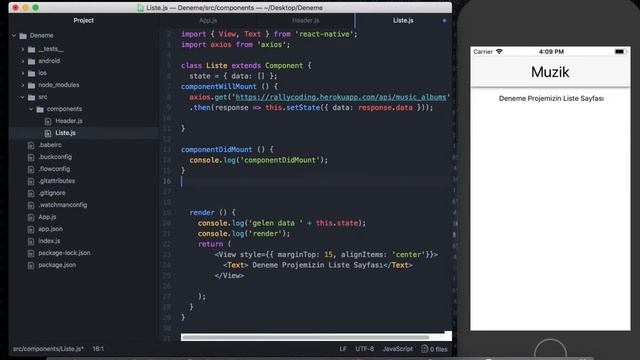Switch to the App.js tab

pos(208,20)
